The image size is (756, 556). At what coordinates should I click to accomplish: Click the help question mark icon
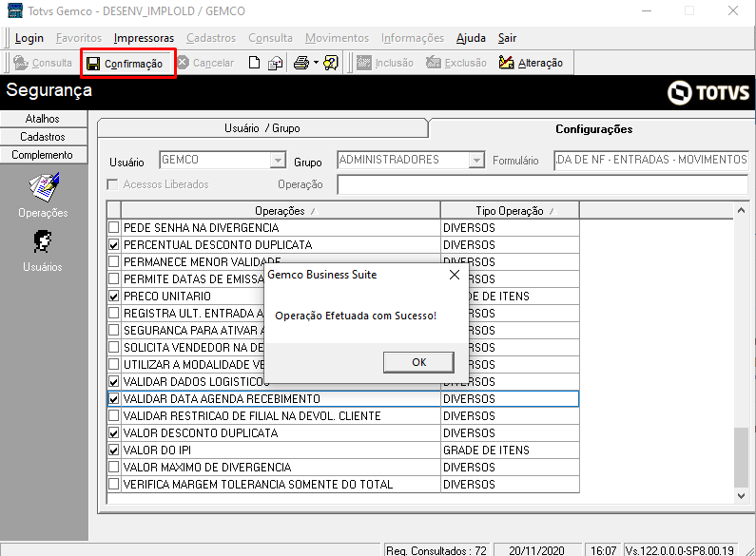pyautogui.click(x=331, y=63)
